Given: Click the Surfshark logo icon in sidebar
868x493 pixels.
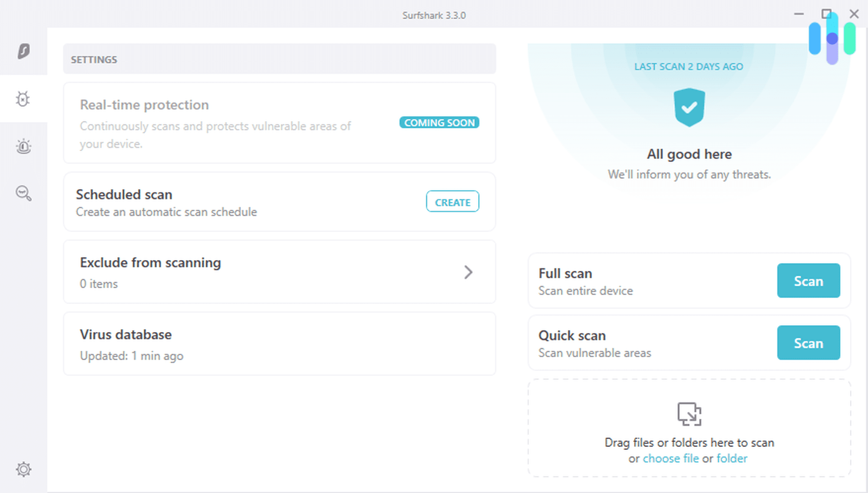Looking at the screenshot, I should click(23, 51).
